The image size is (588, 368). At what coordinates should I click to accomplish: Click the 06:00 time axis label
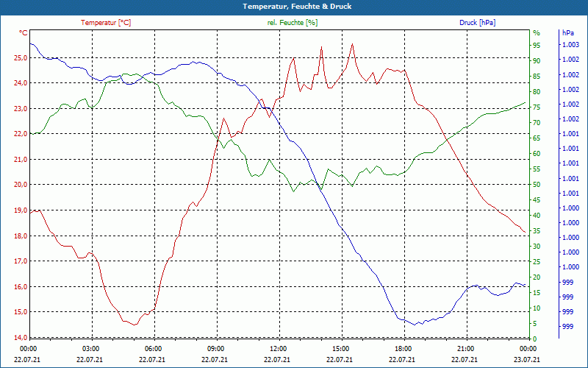[x=153, y=349]
